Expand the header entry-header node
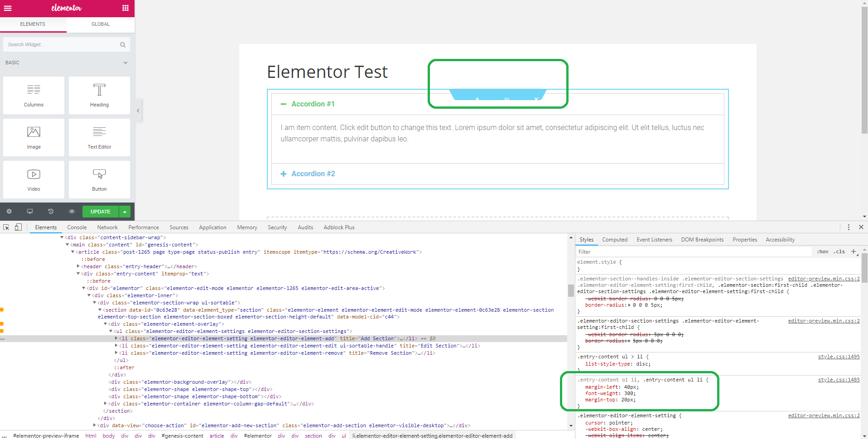 coord(78,266)
